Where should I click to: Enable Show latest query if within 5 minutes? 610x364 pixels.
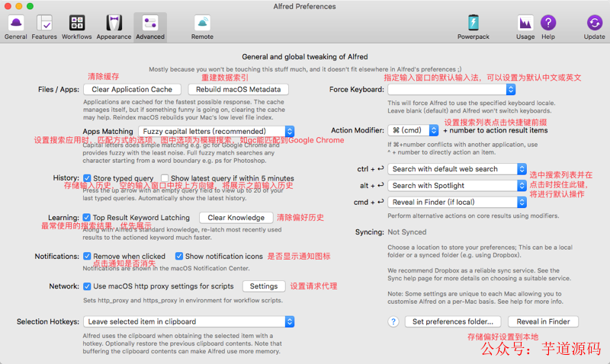point(165,178)
